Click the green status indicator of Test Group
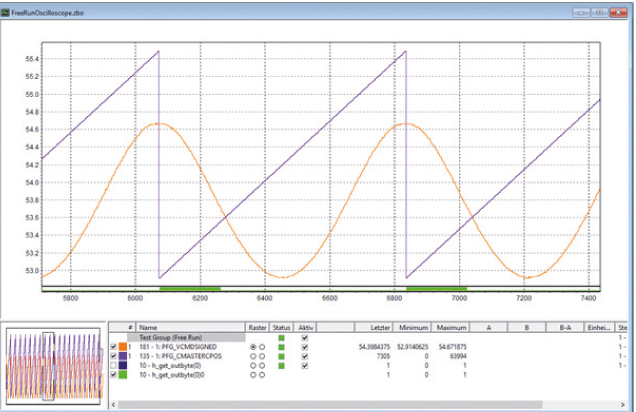The image size is (636, 412). coord(282,337)
